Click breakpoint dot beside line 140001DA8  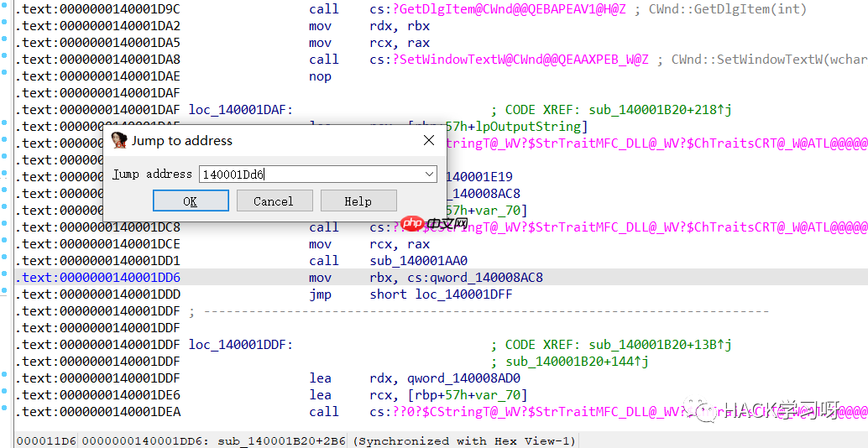(x=4, y=55)
